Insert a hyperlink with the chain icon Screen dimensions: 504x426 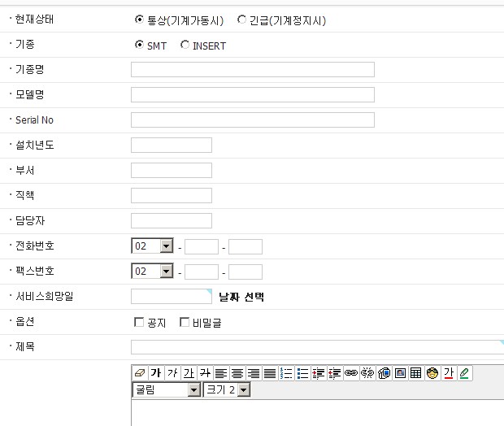(x=351, y=373)
